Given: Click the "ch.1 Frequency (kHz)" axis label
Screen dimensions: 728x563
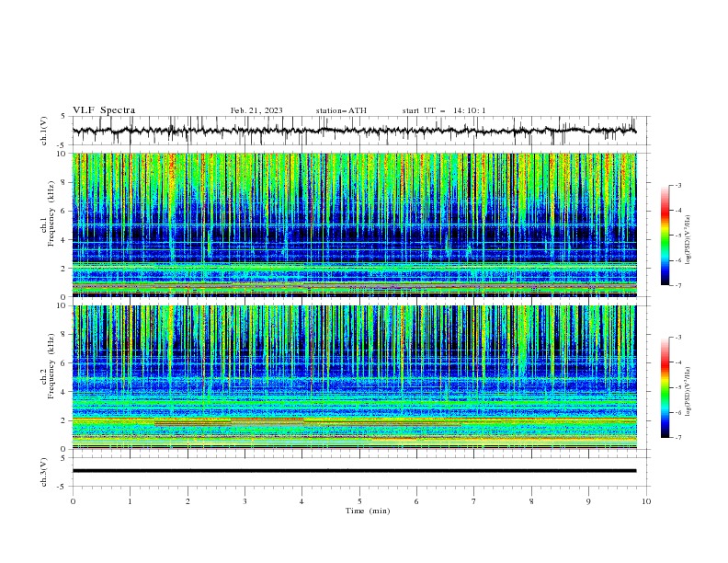Looking at the screenshot, I should (48, 213).
